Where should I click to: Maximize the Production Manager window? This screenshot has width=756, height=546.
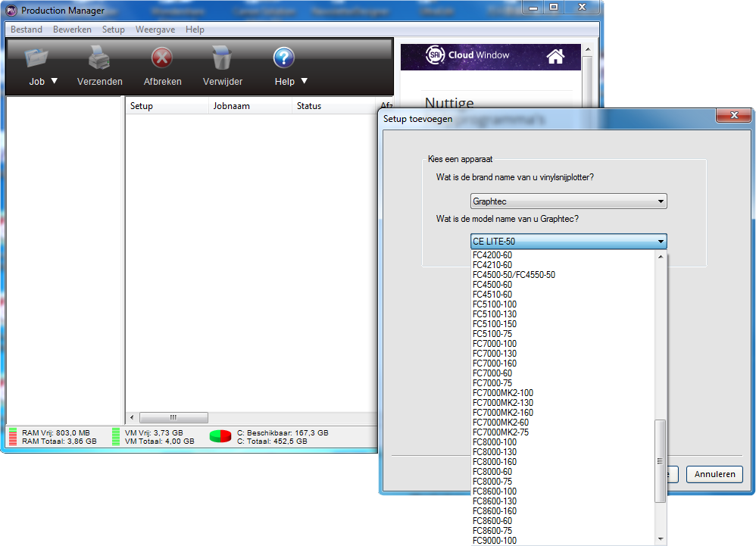554,8
